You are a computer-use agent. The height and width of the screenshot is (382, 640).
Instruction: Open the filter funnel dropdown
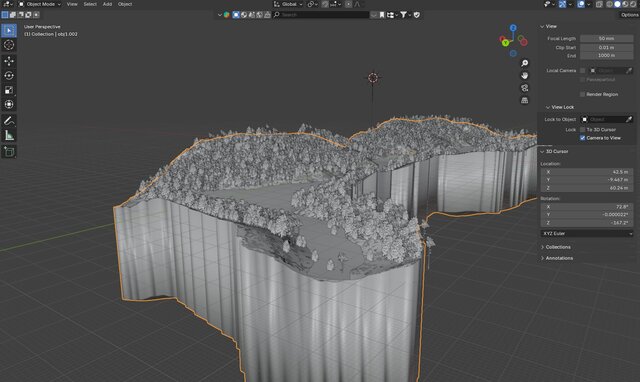(404, 15)
